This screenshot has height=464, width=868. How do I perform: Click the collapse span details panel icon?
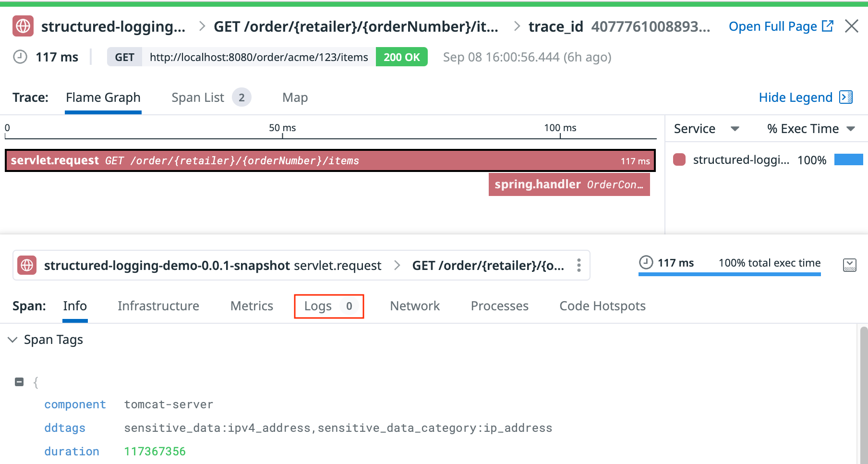pos(849,265)
